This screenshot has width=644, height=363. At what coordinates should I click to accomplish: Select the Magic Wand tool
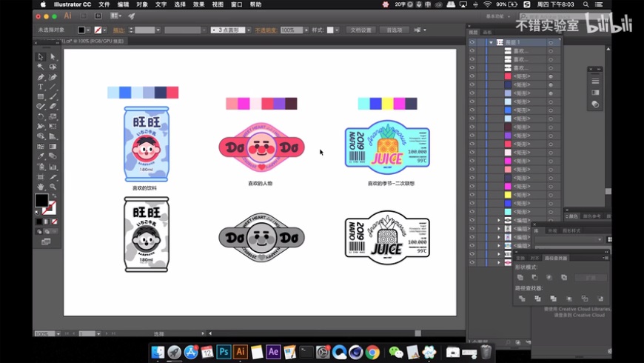point(40,67)
